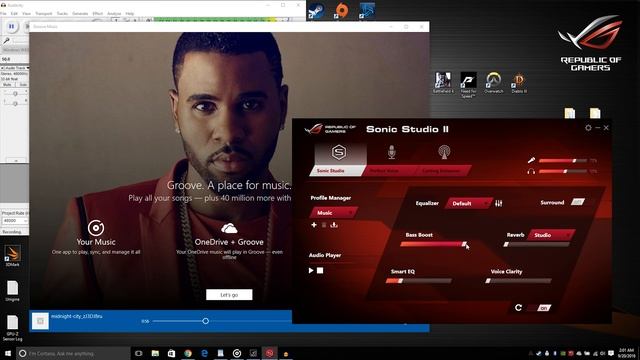Screen dimensions: 640x360
Task: Click midnight-city track title in Groove
Action: click(x=77, y=316)
